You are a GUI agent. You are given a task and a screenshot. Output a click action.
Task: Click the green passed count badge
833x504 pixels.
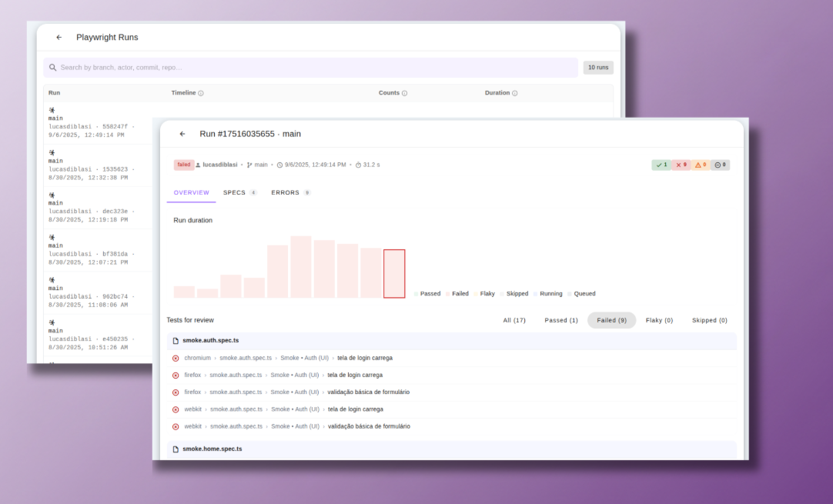click(661, 164)
